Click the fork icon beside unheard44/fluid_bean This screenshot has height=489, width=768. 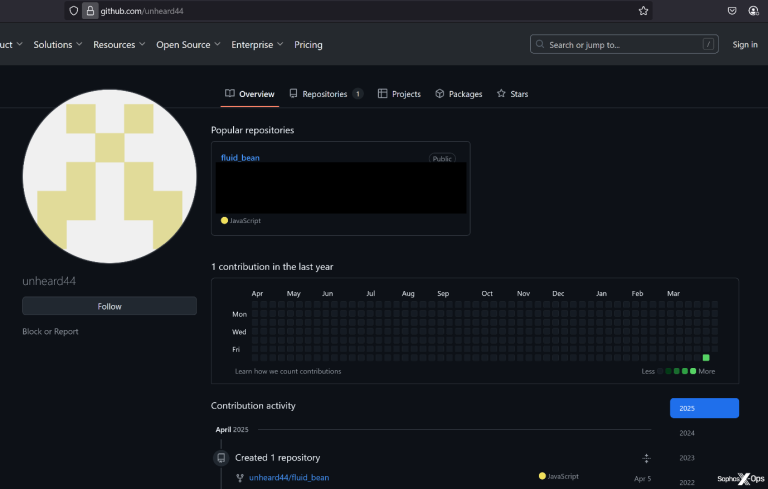240,478
